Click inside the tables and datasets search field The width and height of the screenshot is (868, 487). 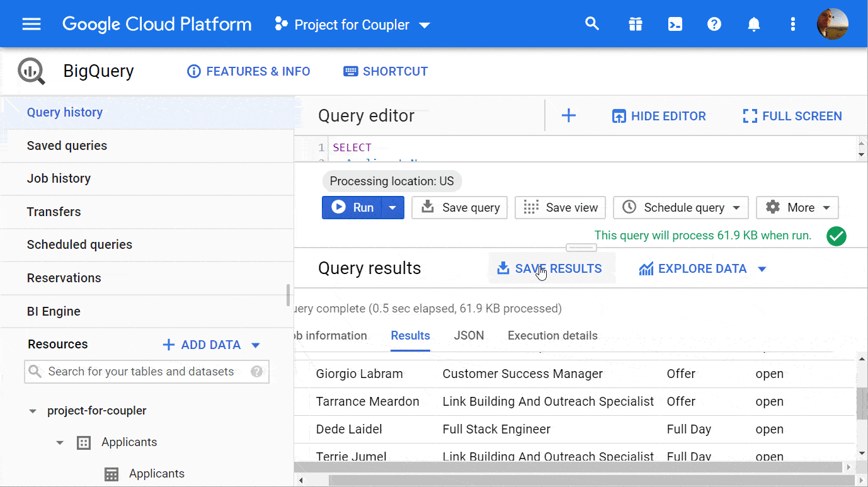[x=139, y=372]
